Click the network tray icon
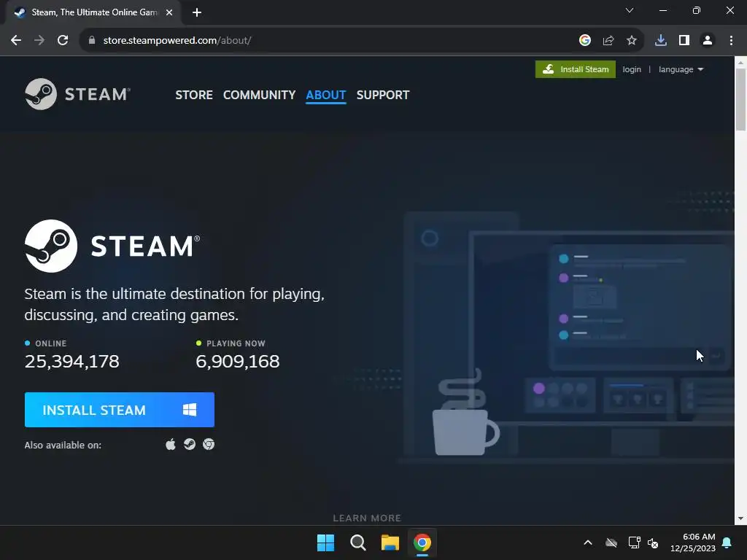This screenshot has height=560, width=747. click(x=634, y=542)
